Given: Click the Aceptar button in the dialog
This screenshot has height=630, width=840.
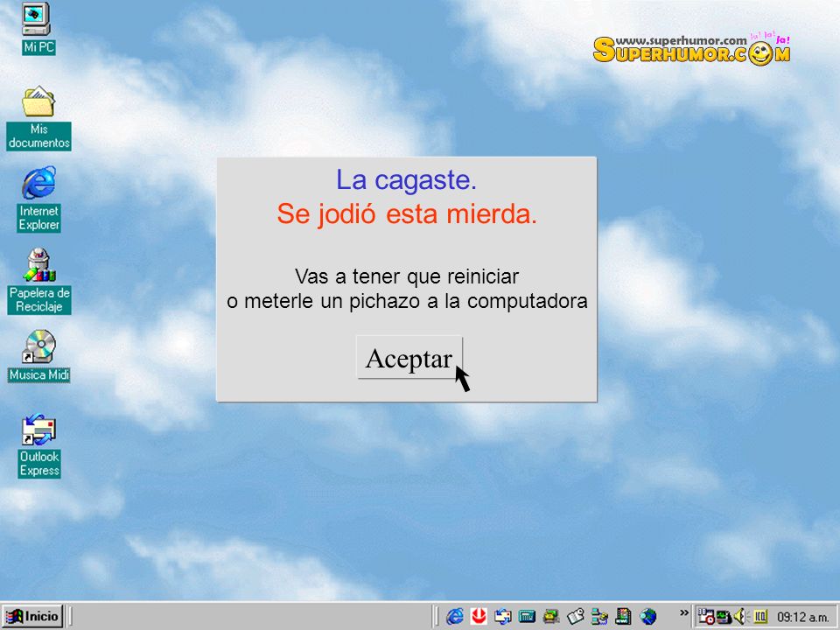Looking at the screenshot, I should coord(409,357).
